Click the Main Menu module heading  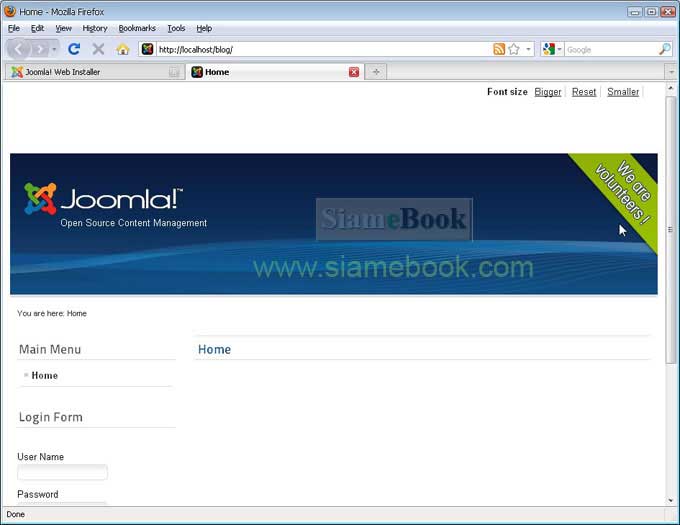(x=50, y=349)
